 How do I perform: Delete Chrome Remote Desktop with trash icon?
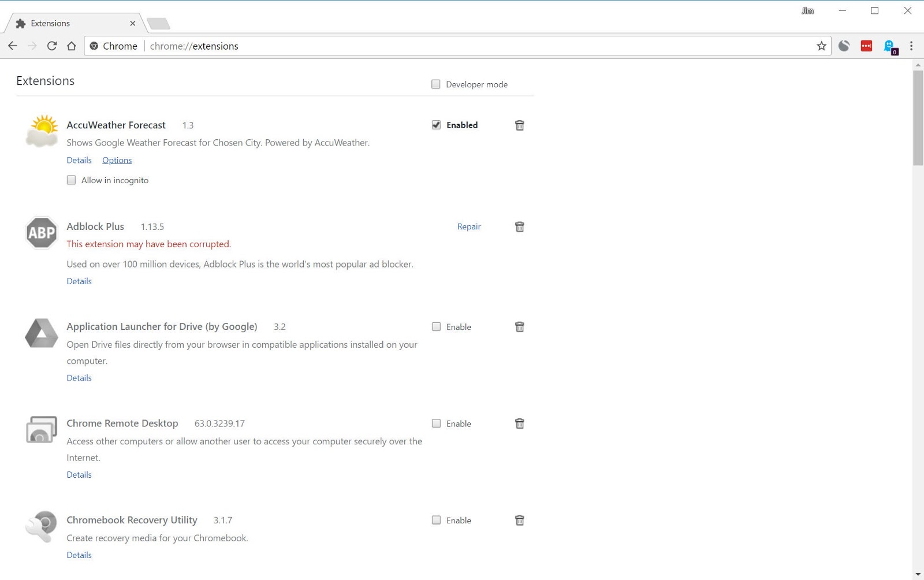[520, 423]
